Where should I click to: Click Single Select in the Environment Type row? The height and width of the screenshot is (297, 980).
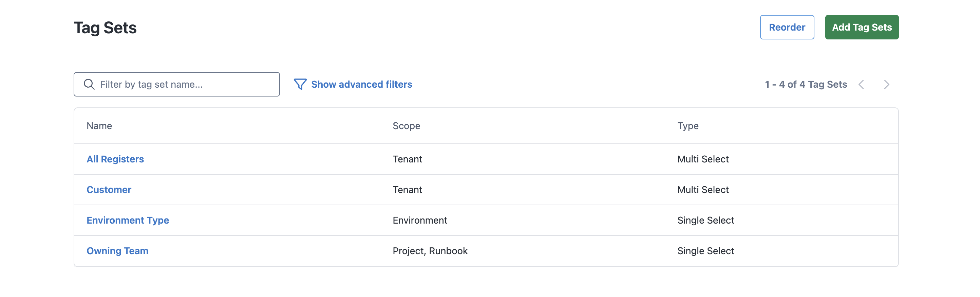[x=705, y=220]
